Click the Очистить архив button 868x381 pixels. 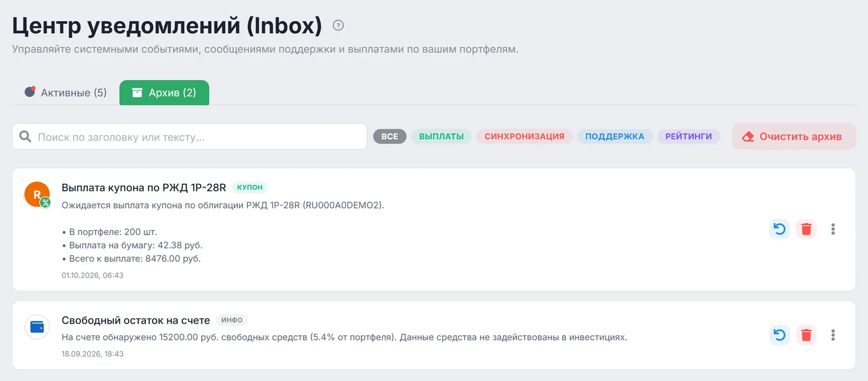coord(794,137)
